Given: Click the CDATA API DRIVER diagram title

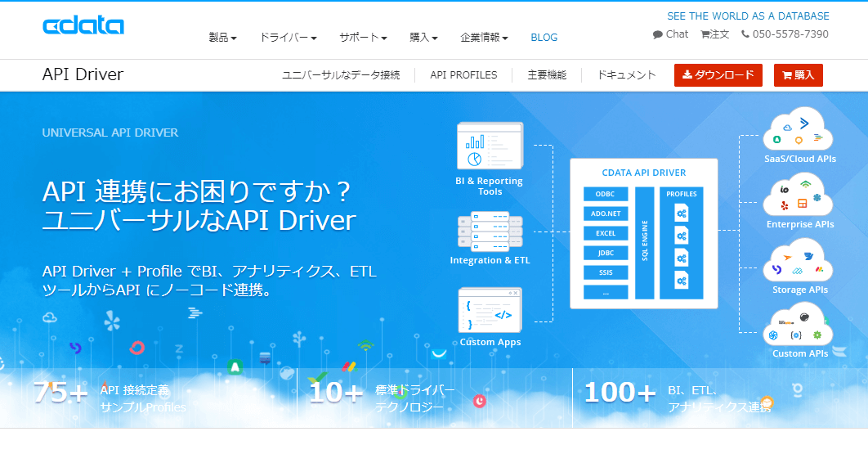Looking at the screenshot, I should (644, 173).
